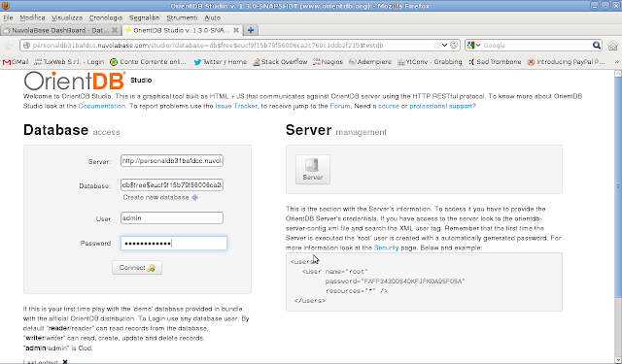Switch to the NuvolaBase DashBoard tab
The image size is (622, 364).
(x=60, y=30)
